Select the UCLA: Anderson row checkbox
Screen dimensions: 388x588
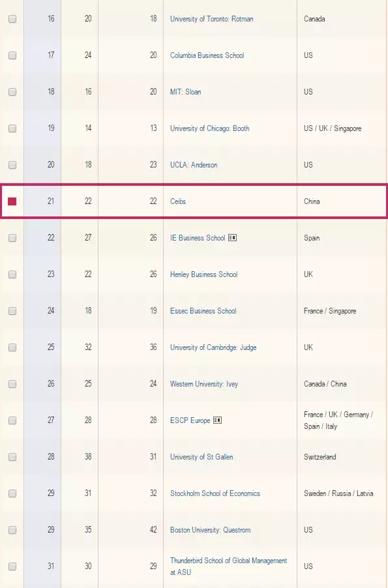pyautogui.click(x=12, y=165)
